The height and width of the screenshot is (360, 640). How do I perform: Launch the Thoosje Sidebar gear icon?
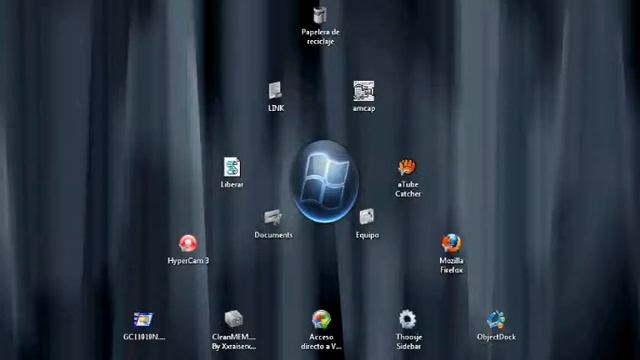(x=407, y=319)
